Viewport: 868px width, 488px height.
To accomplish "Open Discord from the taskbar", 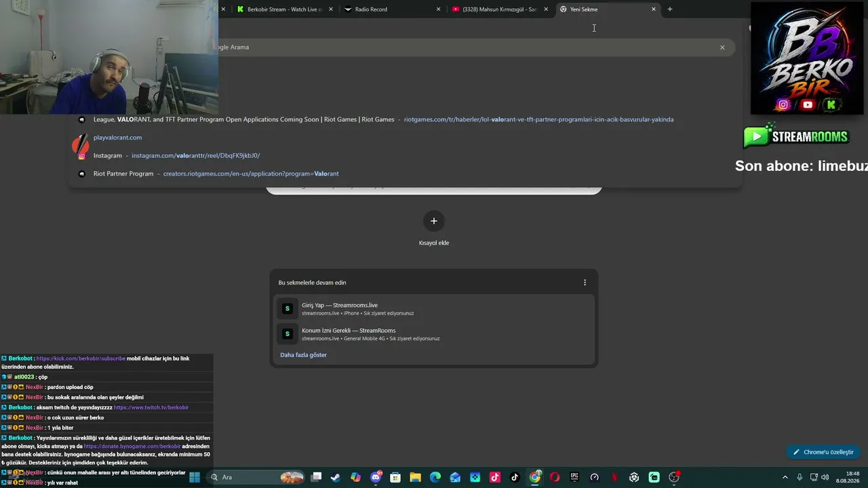I will click(376, 477).
